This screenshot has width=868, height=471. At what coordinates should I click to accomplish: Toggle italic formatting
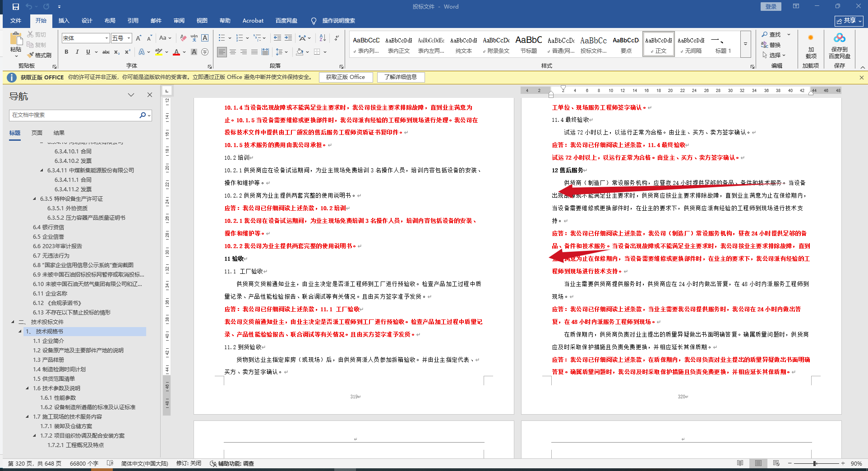[77, 52]
